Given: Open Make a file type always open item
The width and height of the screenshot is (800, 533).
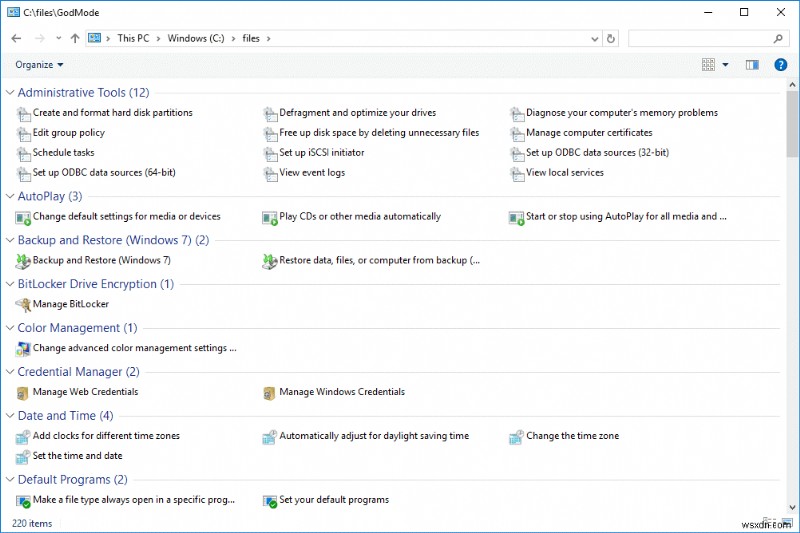Looking at the screenshot, I should [x=134, y=500].
